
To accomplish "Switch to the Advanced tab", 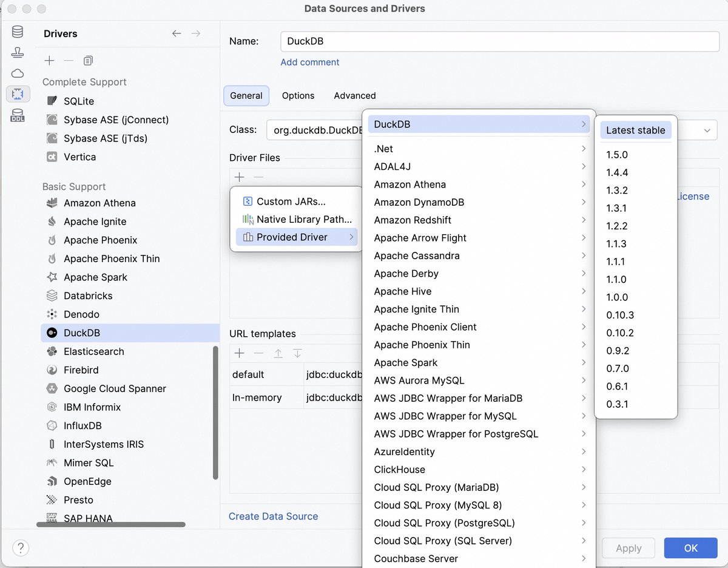I will coord(355,95).
